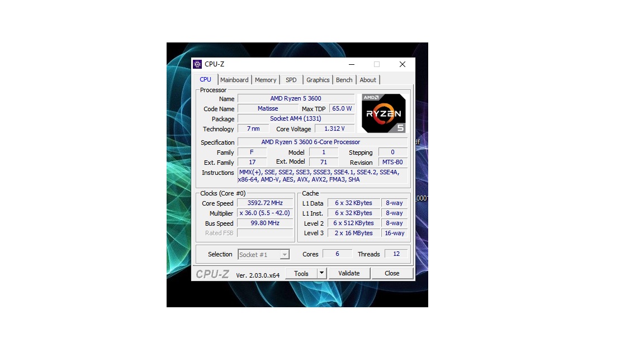Image resolution: width=644 pixels, height=362 pixels.
Task: Minimize the CPU-Z window
Action: click(x=352, y=64)
